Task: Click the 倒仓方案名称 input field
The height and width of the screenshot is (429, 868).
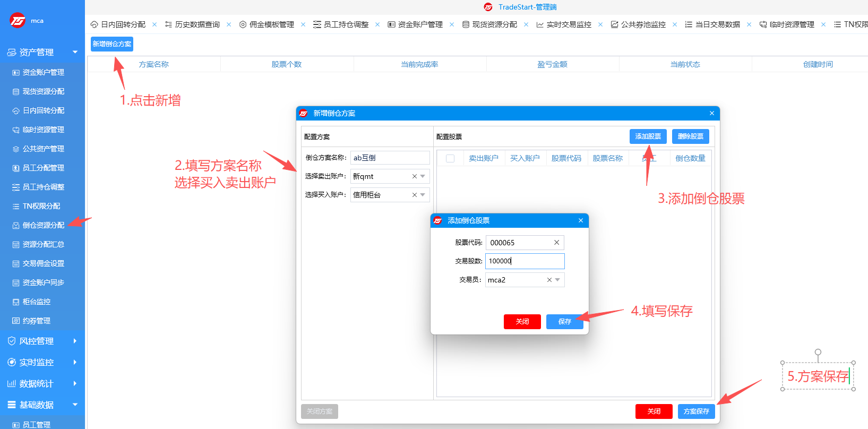Action: (x=390, y=158)
